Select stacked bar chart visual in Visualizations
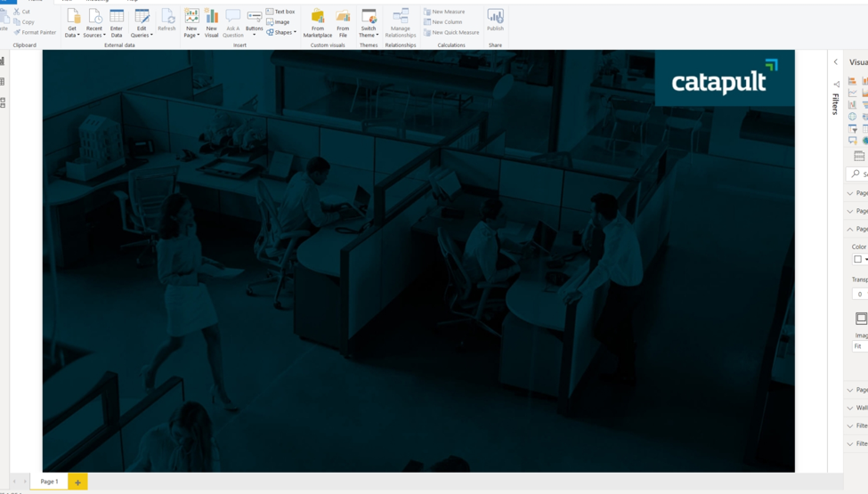This screenshot has height=494, width=868. [x=853, y=81]
